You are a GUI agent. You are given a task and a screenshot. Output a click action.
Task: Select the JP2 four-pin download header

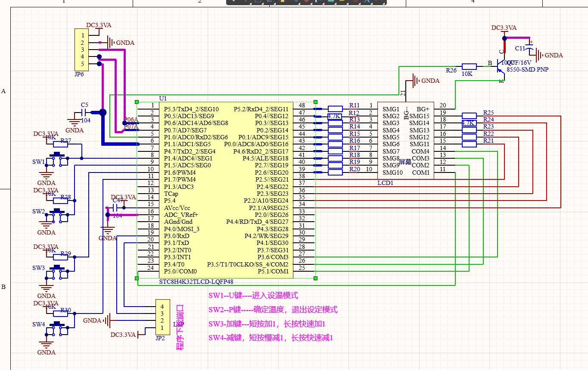pyautogui.click(x=162, y=317)
